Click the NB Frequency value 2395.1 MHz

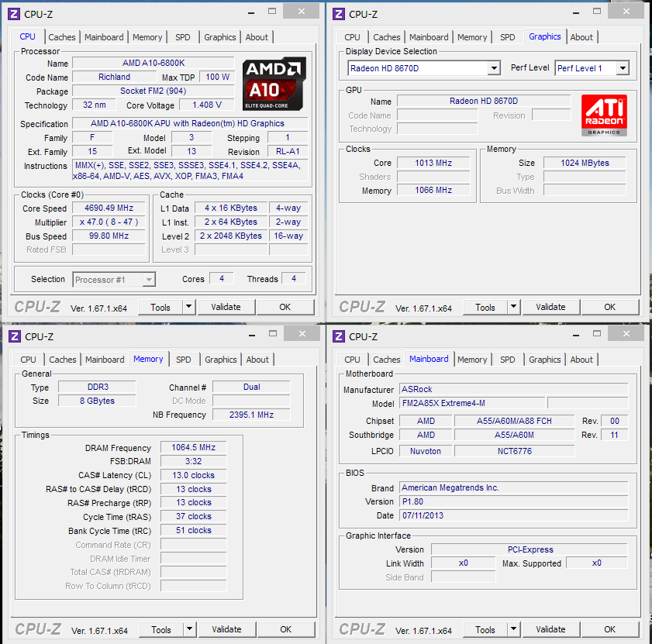point(251,415)
